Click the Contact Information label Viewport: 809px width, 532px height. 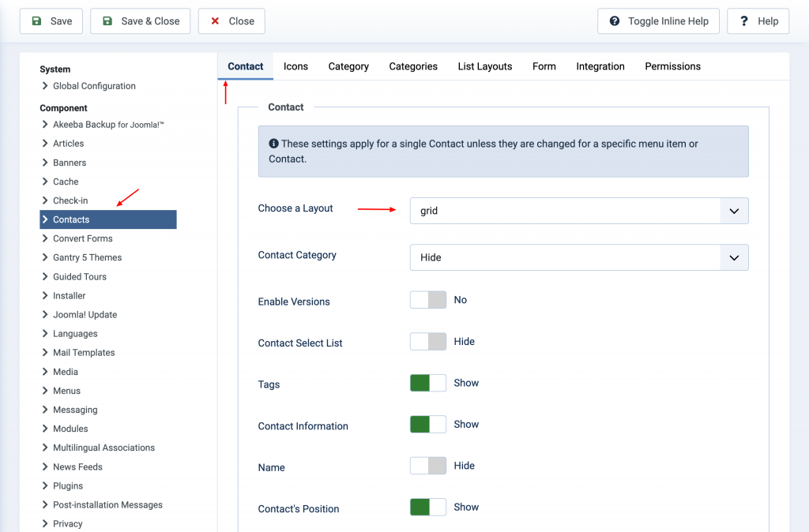coord(303,425)
